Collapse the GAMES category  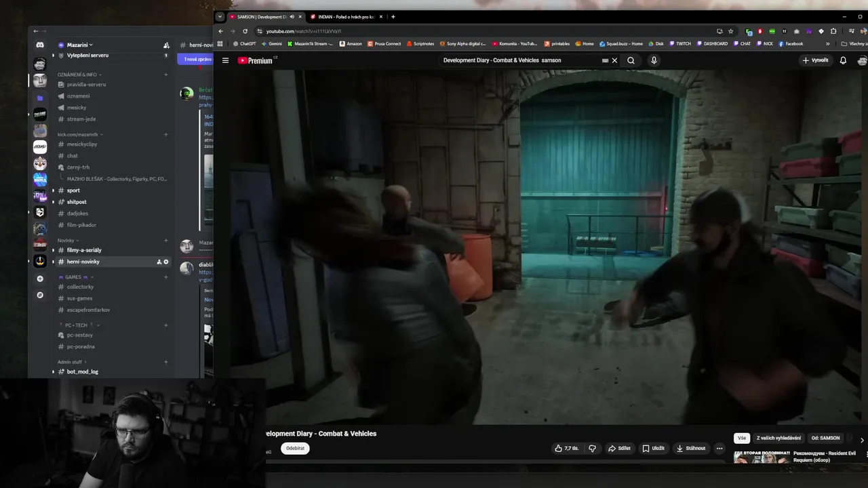75,277
